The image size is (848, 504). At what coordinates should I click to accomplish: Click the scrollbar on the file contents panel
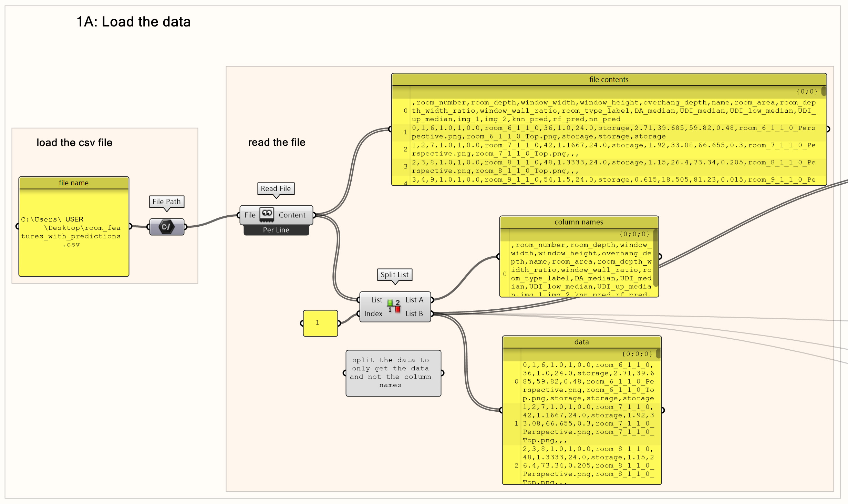(824, 91)
